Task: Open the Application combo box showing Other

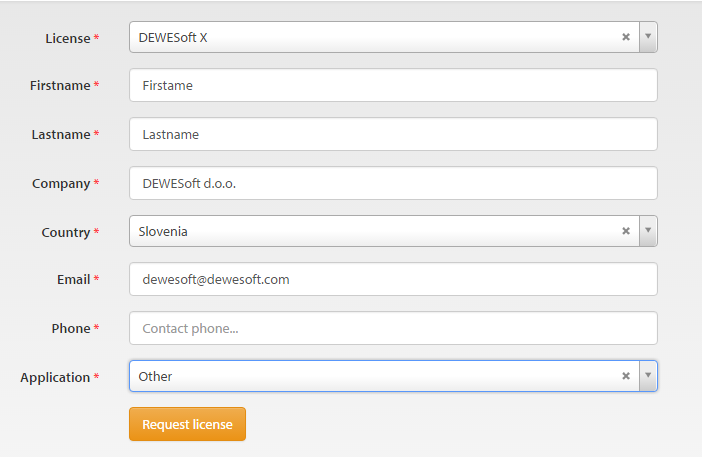Action: pyautogui.click(x=393, y=376)
